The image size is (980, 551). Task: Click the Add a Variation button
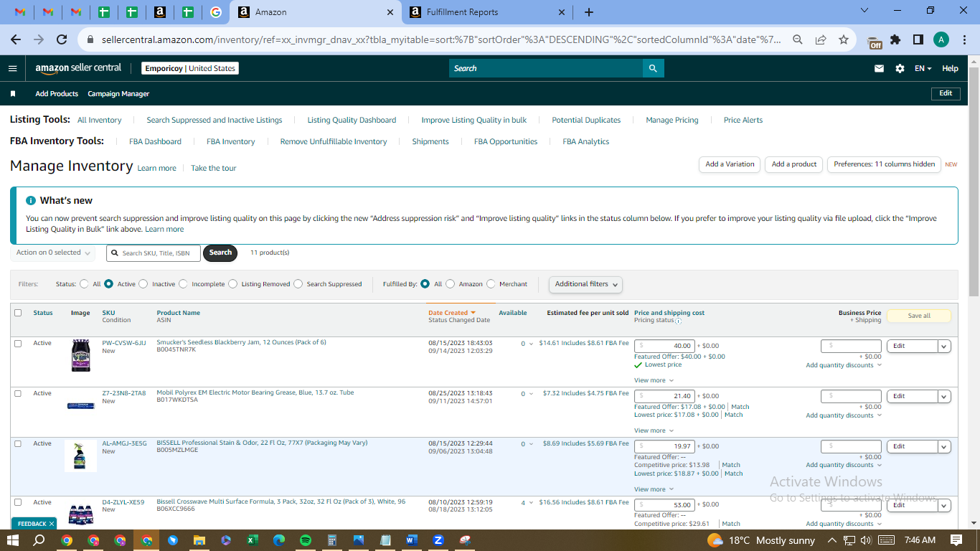tap(730, 164)
